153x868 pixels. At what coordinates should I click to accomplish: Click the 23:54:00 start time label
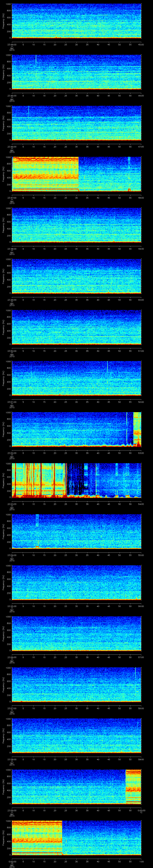click(x=12, y=555)
